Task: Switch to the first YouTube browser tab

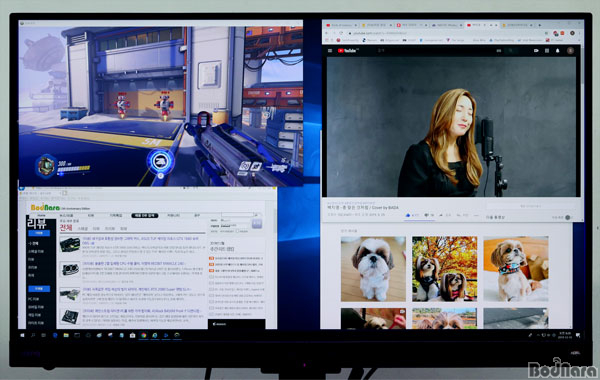Action: point(341,25)
